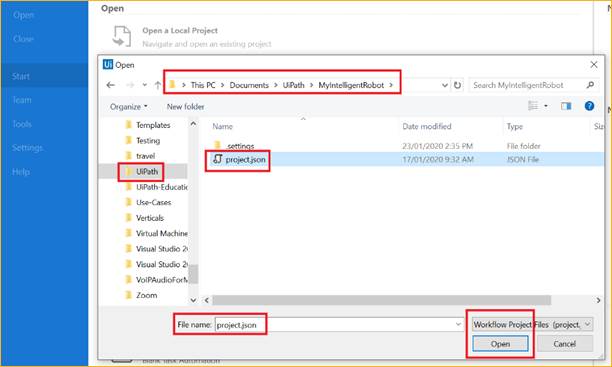This screenshot has height=367, width=612.
Task: Select the project.json file
Action: [x=246, y=159]
